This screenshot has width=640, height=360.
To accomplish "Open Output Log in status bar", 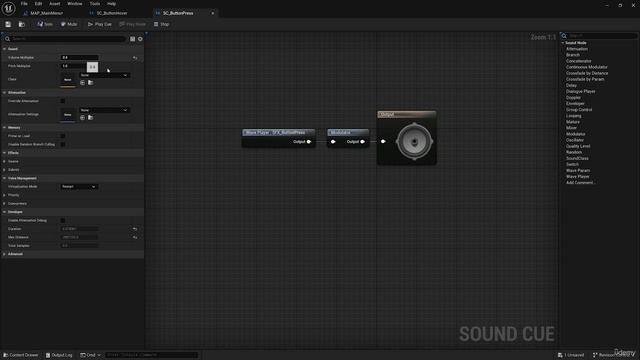I will click(x=59, y=355).
